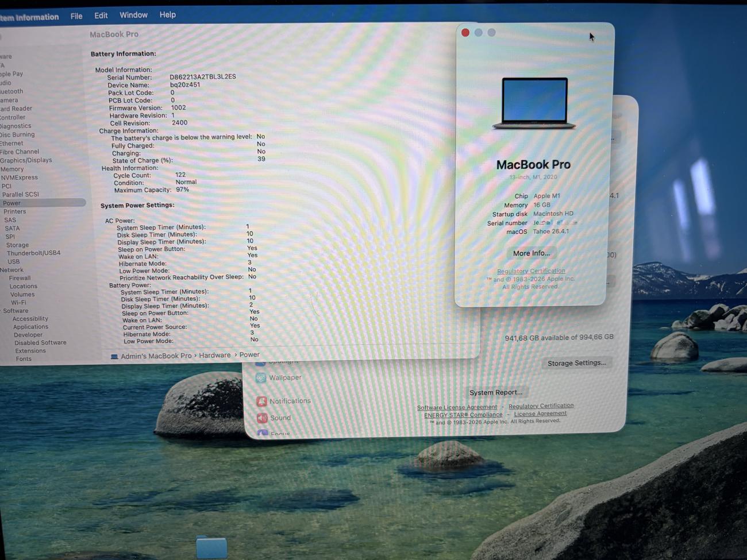Select Thunderbolt/USB4 in the sidebar
Image resolution: width=747 pixels, height=560 pixels.
(33, 253)
